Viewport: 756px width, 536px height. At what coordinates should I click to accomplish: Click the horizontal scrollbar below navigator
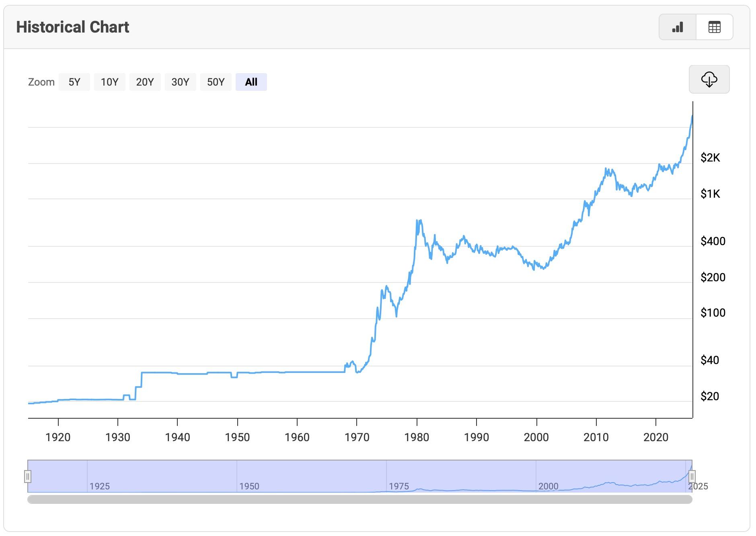(360, 499)
